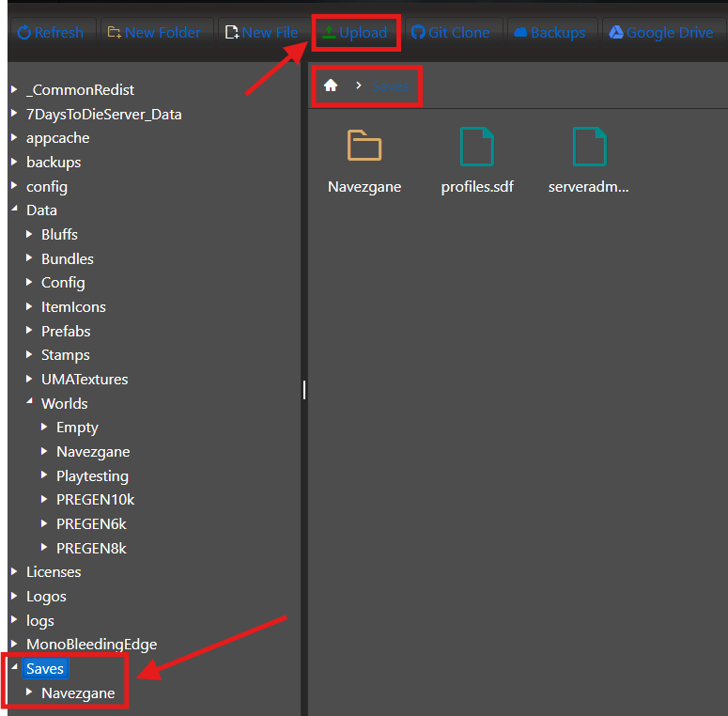Select the Licenses tree folder

[x=54, y=572]
